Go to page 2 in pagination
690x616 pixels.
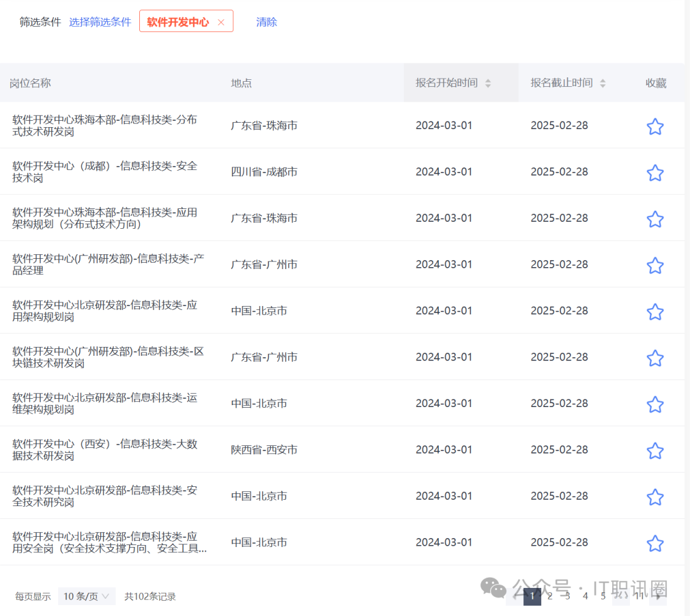coord(549,596)
